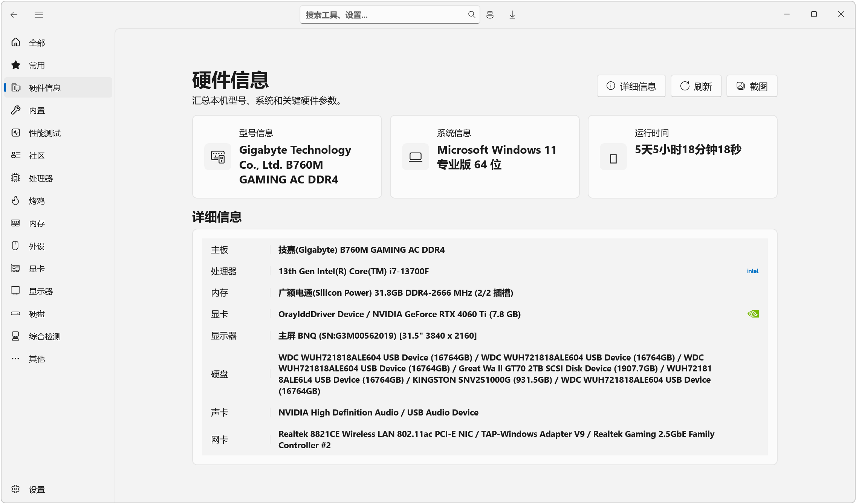
Task: Click the 硬盘 drive icon
Action: (x=15, y=313)
